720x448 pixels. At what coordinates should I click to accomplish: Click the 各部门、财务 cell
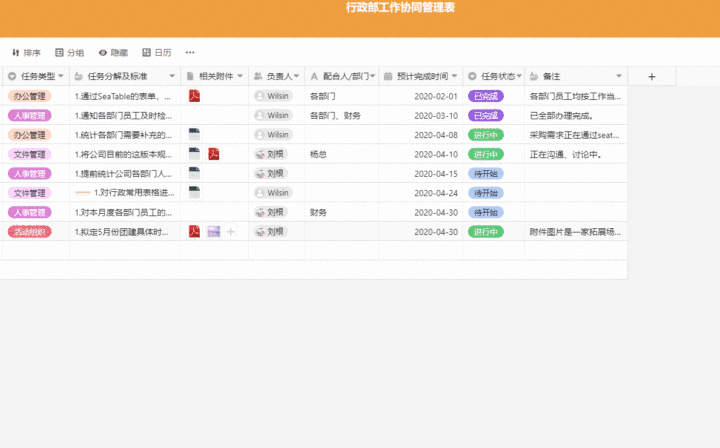342,116
